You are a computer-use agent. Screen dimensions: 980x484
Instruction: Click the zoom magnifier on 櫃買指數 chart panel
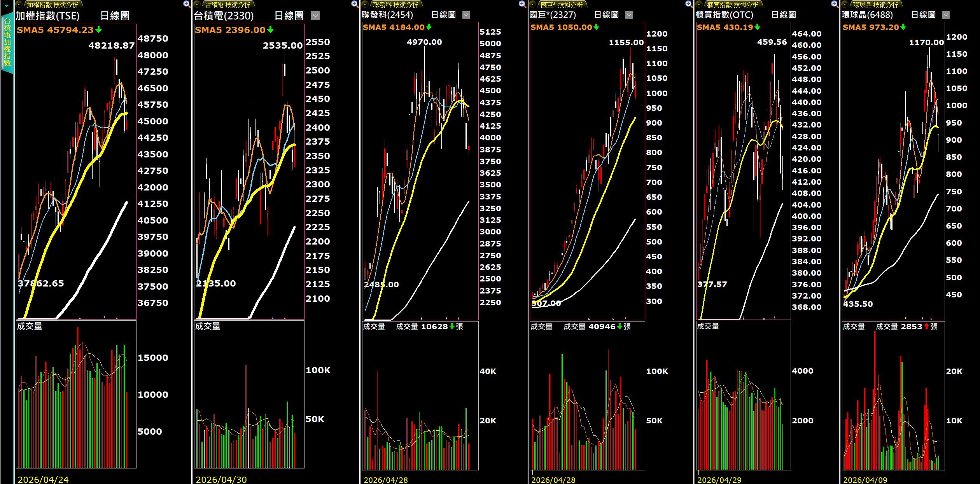click(835, 4)
